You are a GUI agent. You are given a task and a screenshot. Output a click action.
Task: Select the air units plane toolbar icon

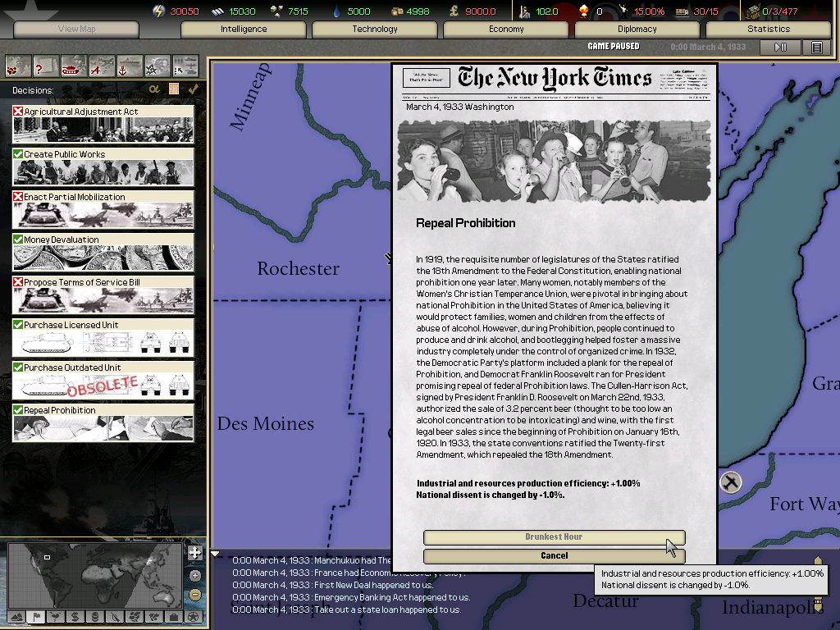102,67
